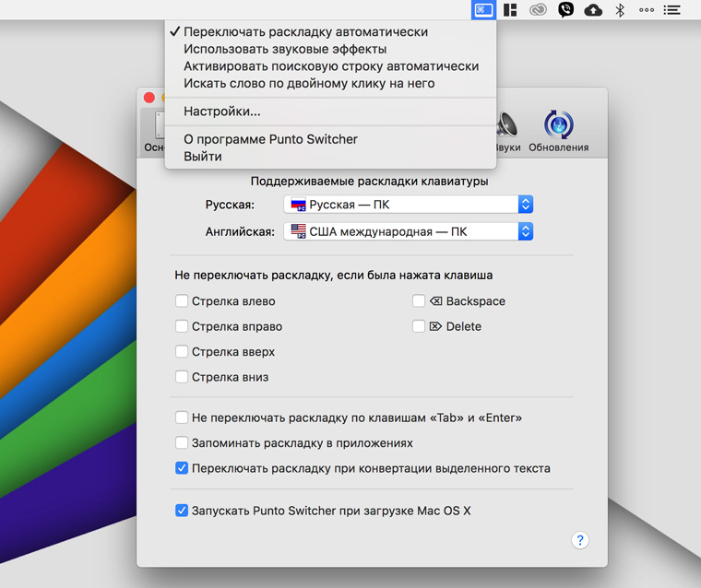
Task: Select О программе Punto Switcher
Action: pyautogui.click(x=270, y=139)
